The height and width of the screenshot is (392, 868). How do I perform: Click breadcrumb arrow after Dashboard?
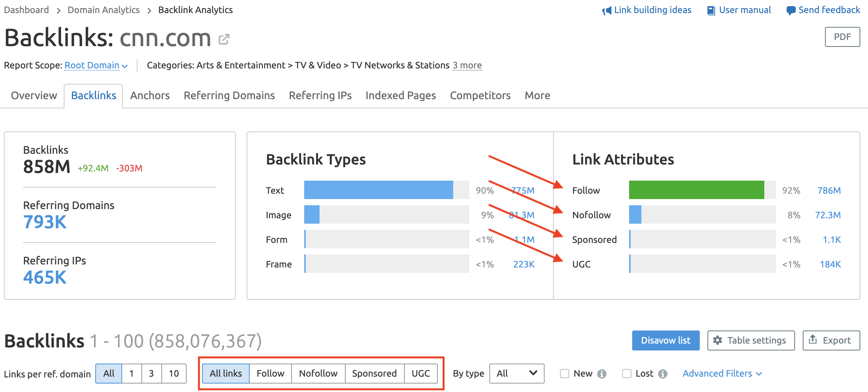58,11
